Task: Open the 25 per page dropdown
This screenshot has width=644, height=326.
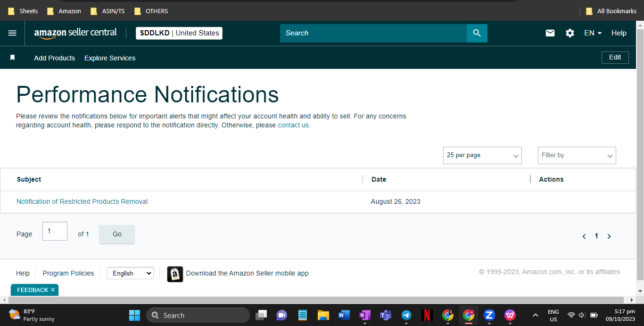Action: pyautogui.click(x=482, y=155)
